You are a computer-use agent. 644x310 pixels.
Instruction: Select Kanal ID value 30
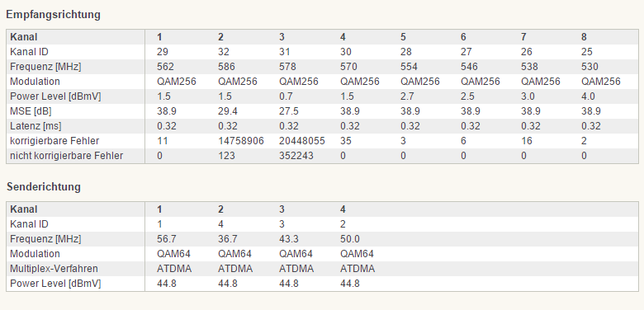[346, 52]
